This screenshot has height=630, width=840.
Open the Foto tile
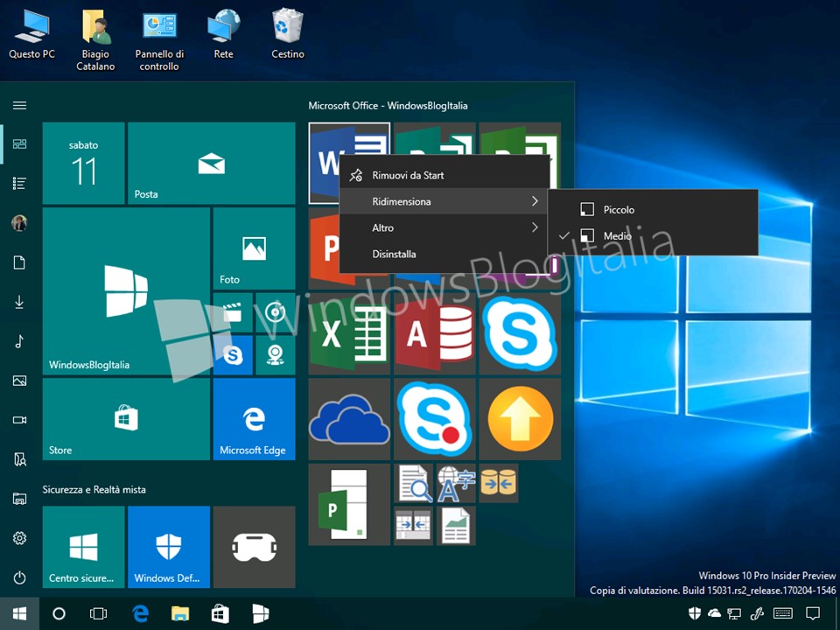[x=254, y=248]
